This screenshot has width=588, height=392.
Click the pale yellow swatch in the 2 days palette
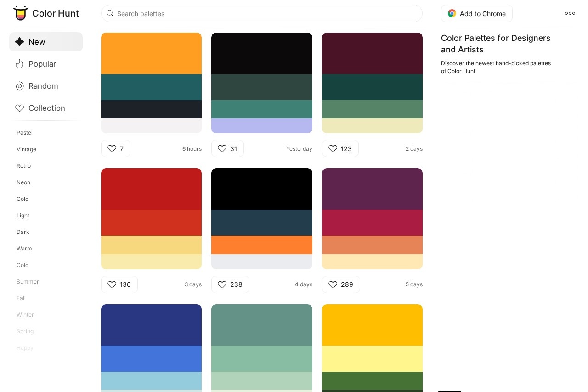coord(372,125)
